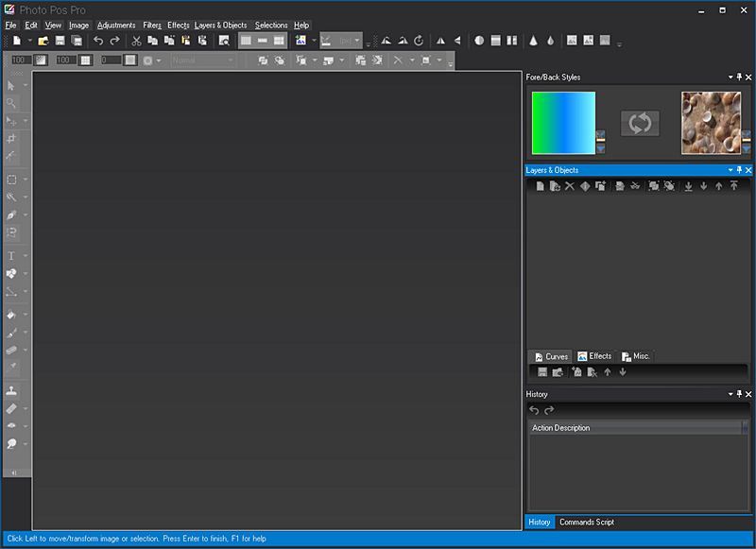Select the Clone Stamp tool

[11, 390]
